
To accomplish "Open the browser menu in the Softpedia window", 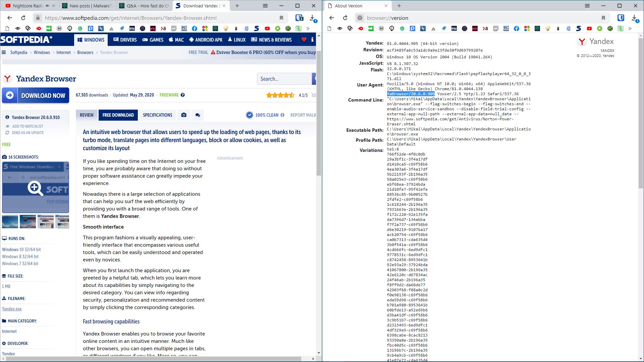I will click(x=265, y=6).
